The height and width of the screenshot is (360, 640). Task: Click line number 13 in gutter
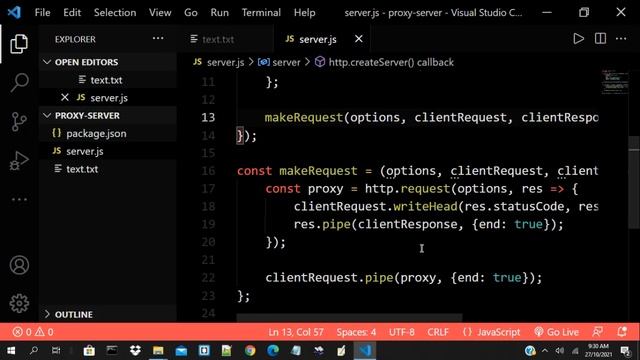pyautogui.click(x=208, y=118)
